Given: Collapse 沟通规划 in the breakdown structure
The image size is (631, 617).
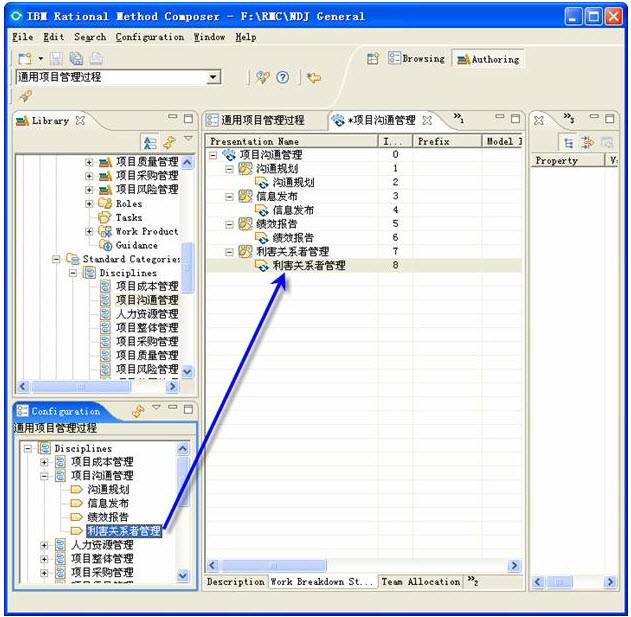Looking at the screenshot, I should pyautogui.click(x=229, y=169).
